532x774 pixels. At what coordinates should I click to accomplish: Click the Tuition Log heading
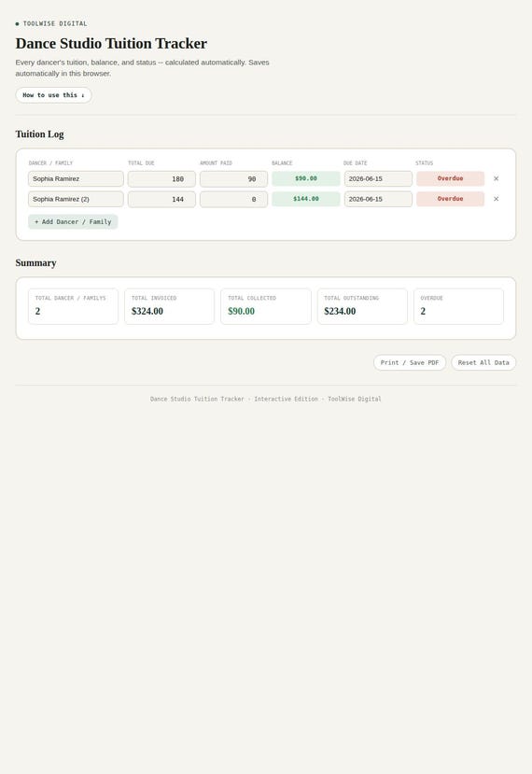[39, 134]
